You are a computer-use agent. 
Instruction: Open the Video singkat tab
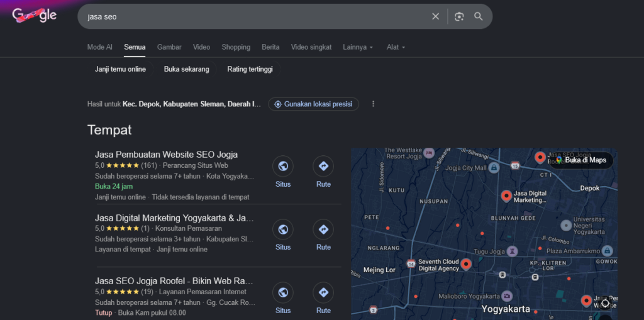(311, 47)
